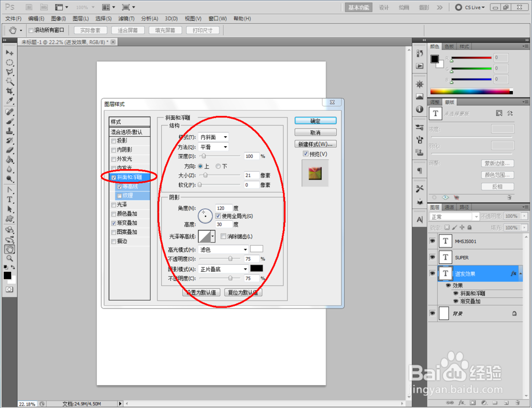Open the 文件(F) menu
This screenshot has width=532, height=408.
point(13,19)
